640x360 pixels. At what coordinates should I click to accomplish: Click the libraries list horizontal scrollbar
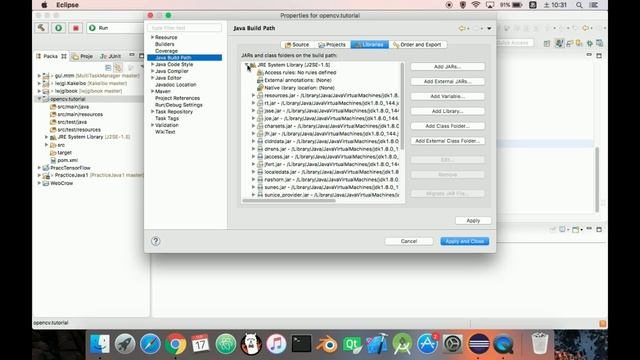[x=289, y=200]
